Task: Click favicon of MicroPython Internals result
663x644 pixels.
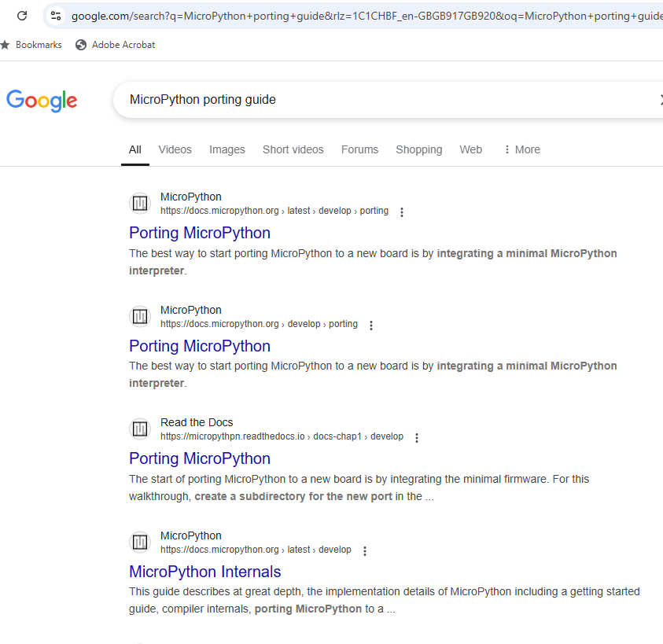Action: click(x=140, y=542)
